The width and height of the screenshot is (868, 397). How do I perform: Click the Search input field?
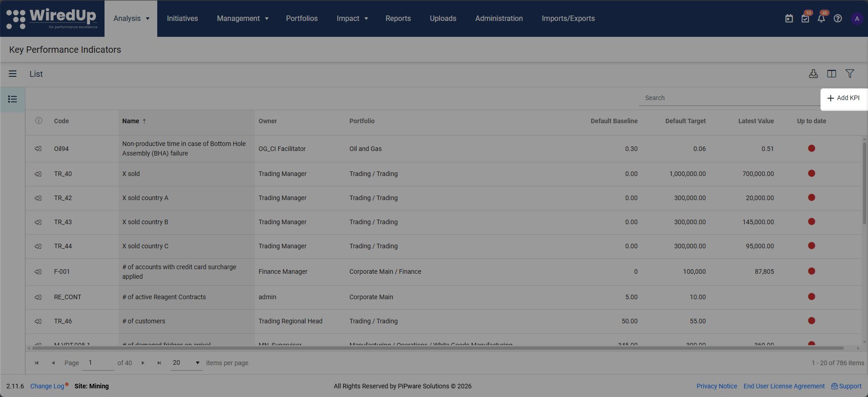click(729, 98)
